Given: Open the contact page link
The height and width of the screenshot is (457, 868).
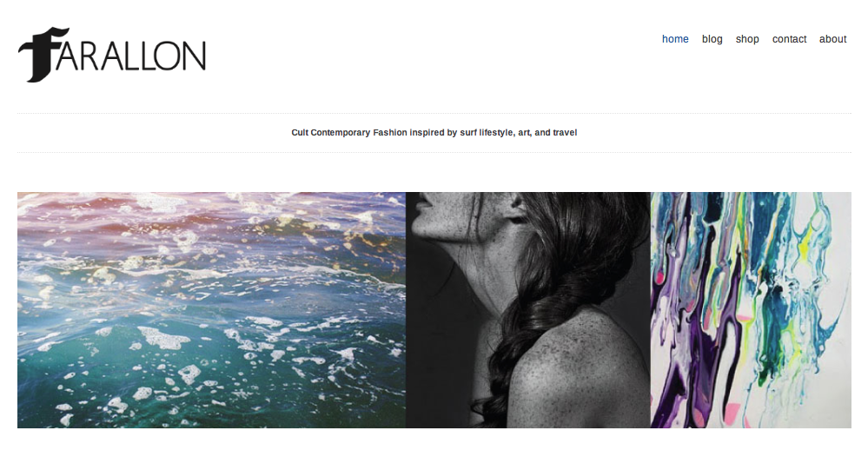Looking at the screenshot, I should [789, 39].
